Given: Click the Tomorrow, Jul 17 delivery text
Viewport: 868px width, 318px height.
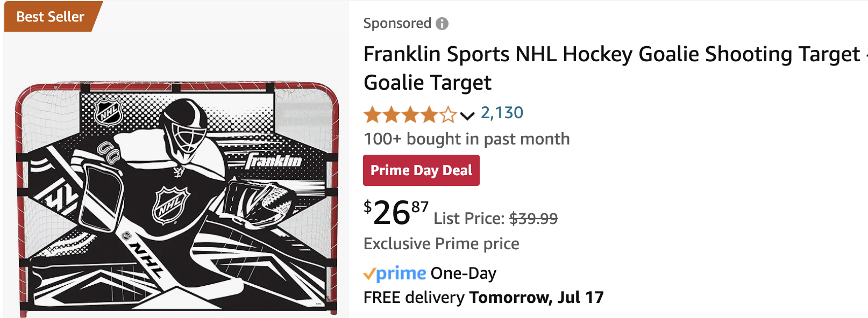Looking at the screenshot, I should (537, 298).
